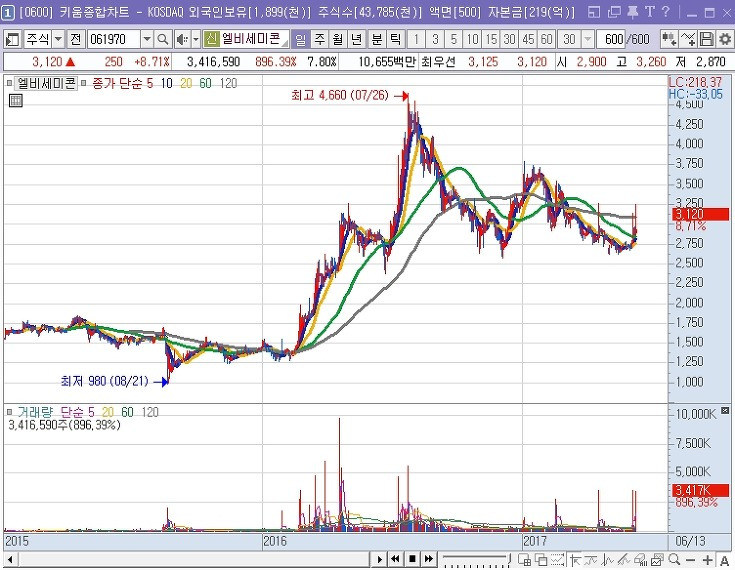
Task: Open stock search magnifier icon
Action: coord(163,39)
